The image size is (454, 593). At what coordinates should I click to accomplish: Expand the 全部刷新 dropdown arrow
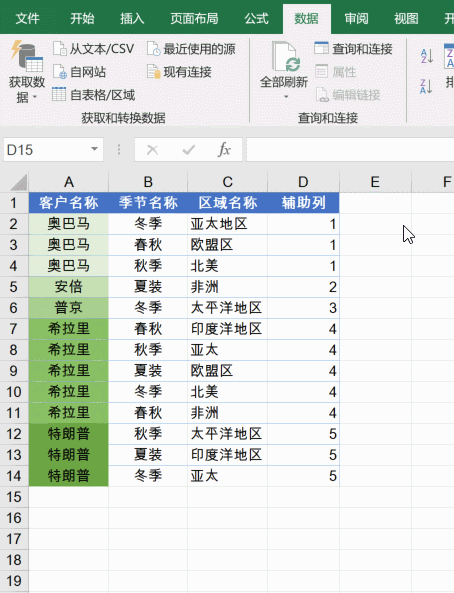286,96
